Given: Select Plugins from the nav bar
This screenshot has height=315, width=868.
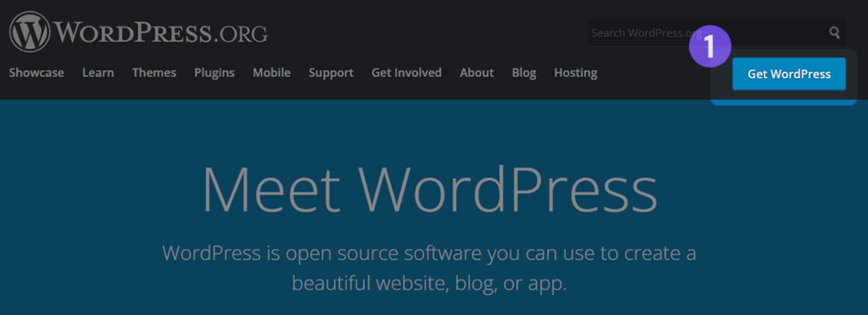Looking at the screenshot, I should coord(214,73).
